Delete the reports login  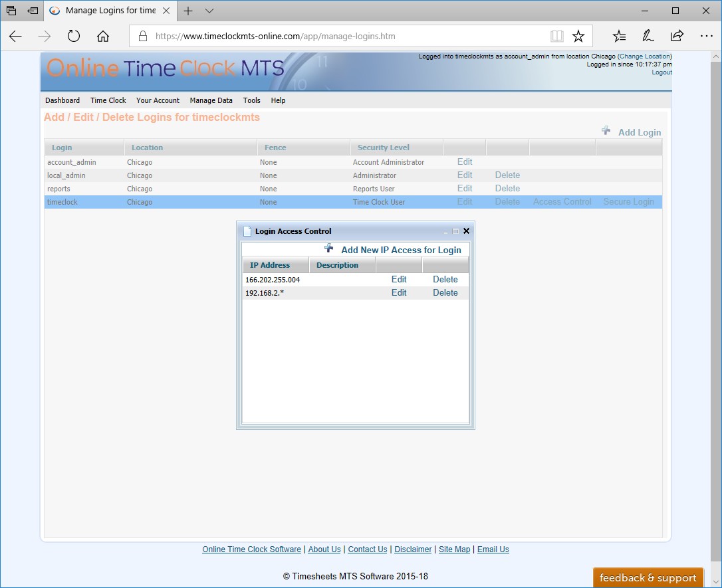coord(507,189)
